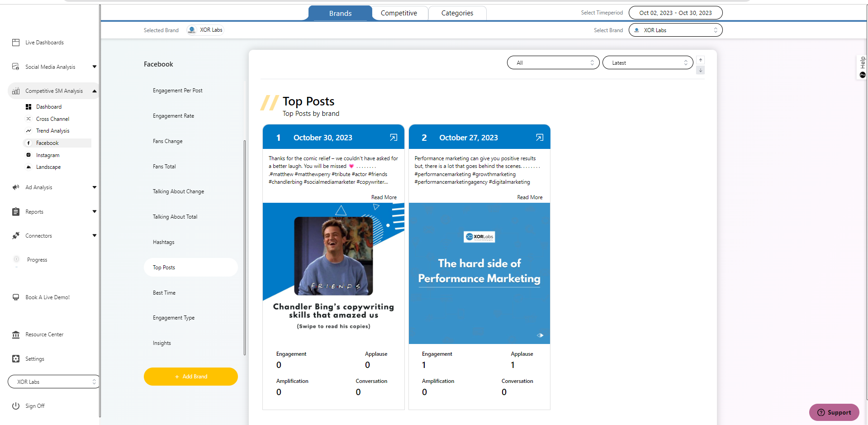Expand the Ad Analysis menu

(95, 187)
